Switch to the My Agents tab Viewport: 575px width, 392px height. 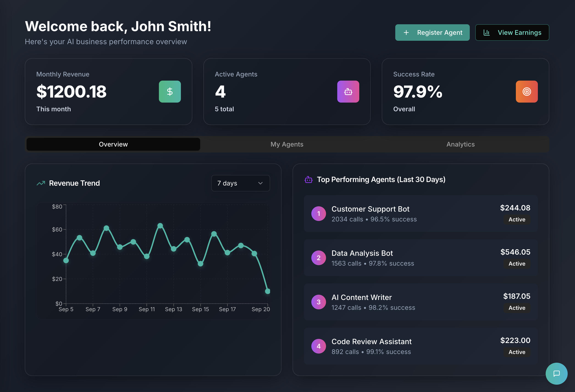pos(287,144)
